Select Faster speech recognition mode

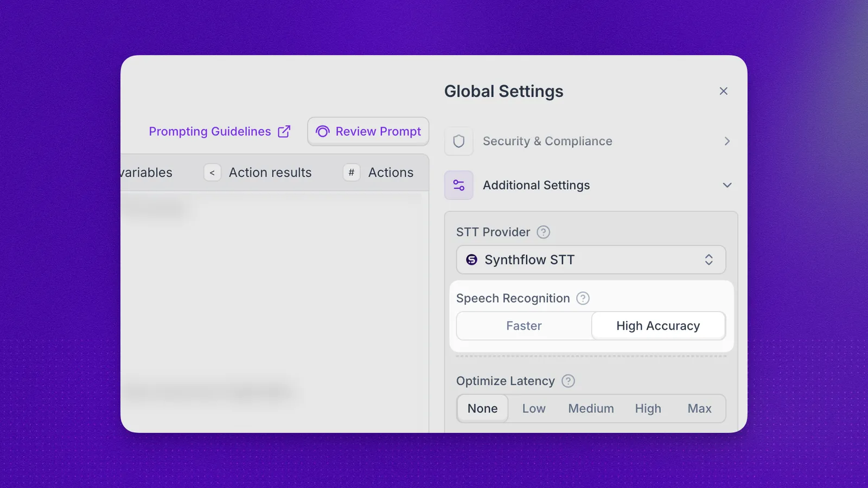(x=524, y=326)
